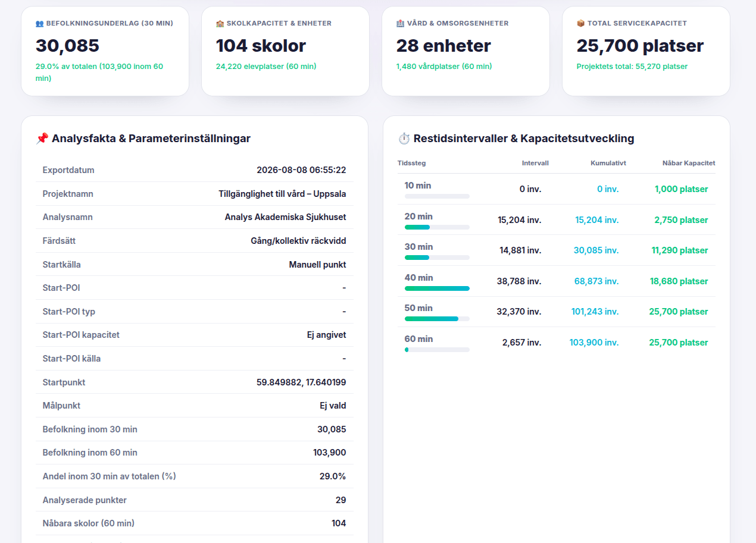The image size is (756, 543).
Task: Click Gång/kollektiv räckvidd value
Action: pyautogui.click(x=298, y=241)
